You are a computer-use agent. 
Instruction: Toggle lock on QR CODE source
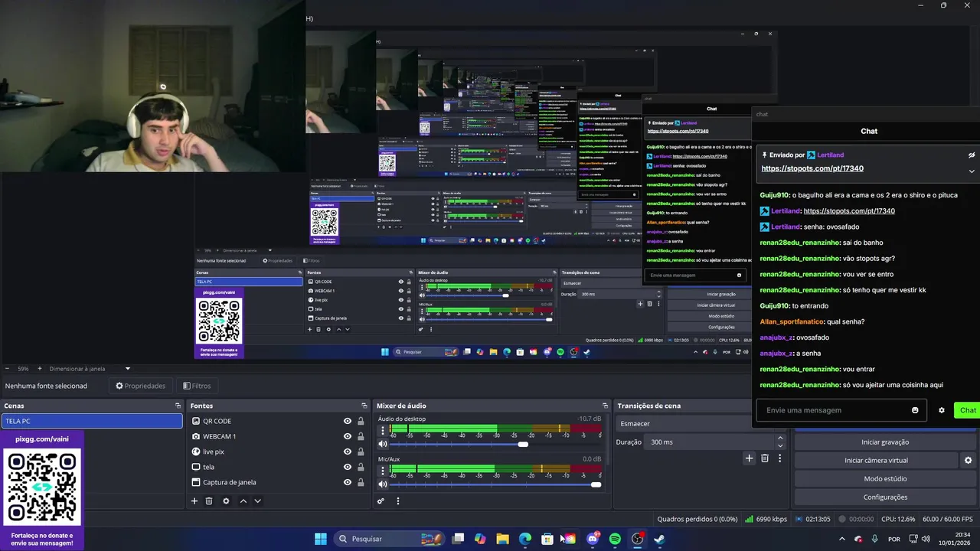pos(361,421)
